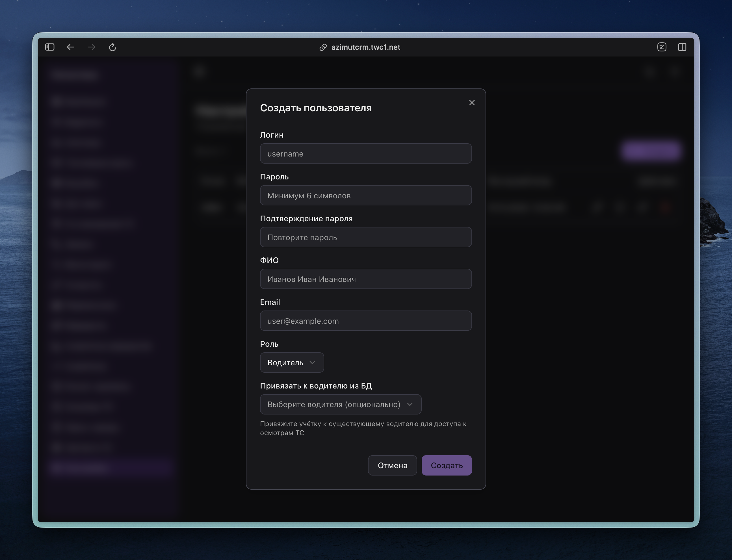Click the Отмена button

point(392,465)
